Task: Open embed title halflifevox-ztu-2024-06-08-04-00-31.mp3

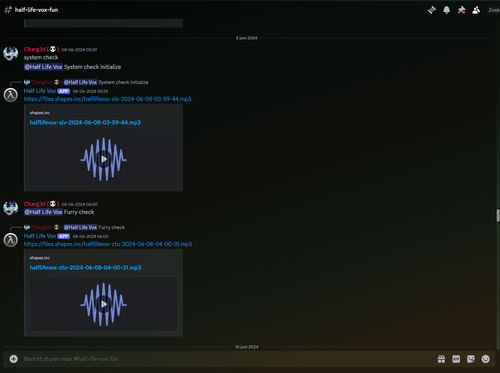Action: click(85, 268)
